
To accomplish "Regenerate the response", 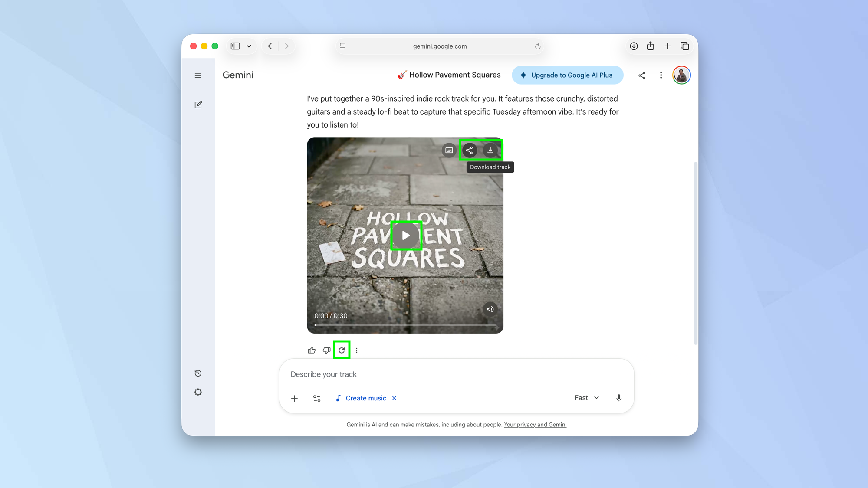I will point(342,350).
